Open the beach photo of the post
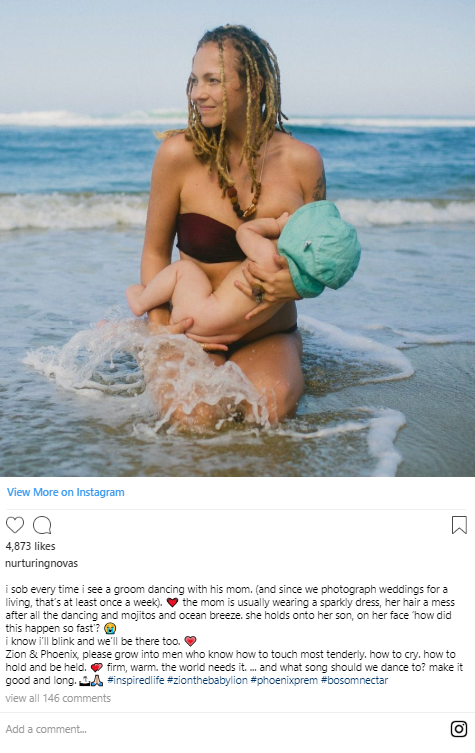 pyautogui.click(x=237, y=238)
